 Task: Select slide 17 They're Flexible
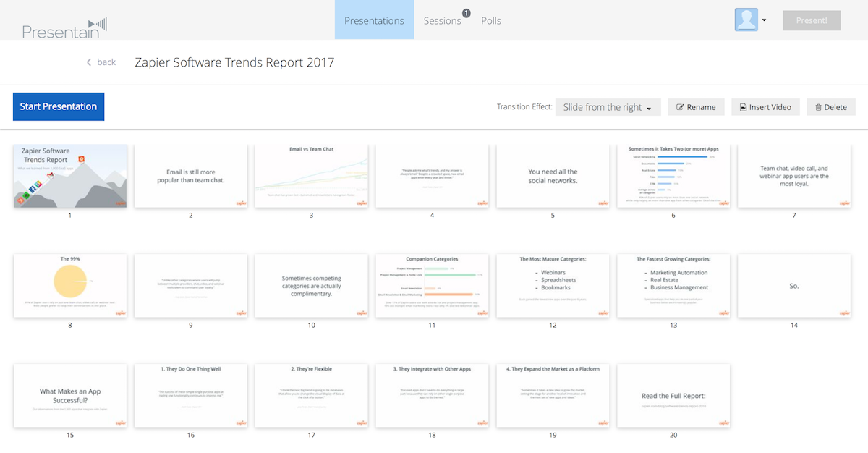click(x=312, y=396)
